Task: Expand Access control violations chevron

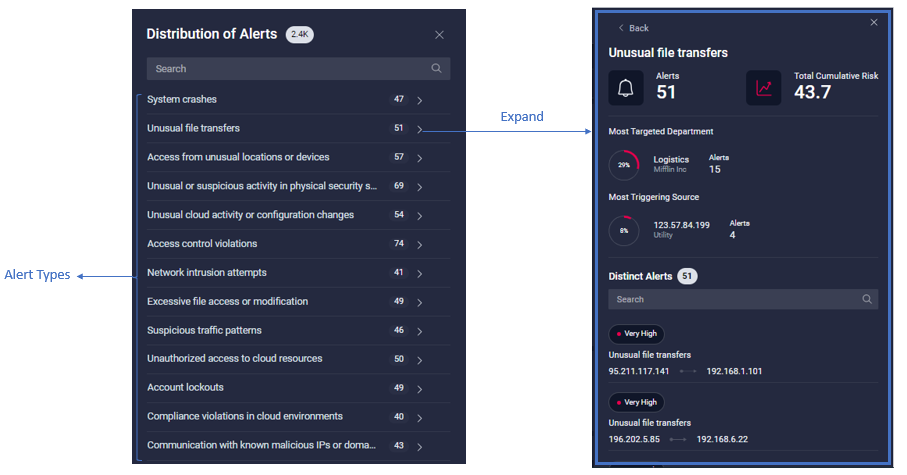Action: 420,244
